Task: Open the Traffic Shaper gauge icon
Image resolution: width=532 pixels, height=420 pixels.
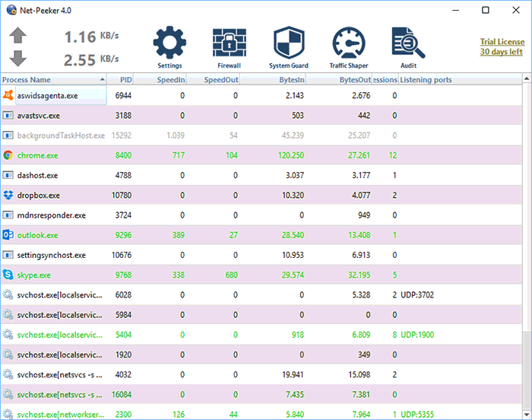Action: point(348,43)
